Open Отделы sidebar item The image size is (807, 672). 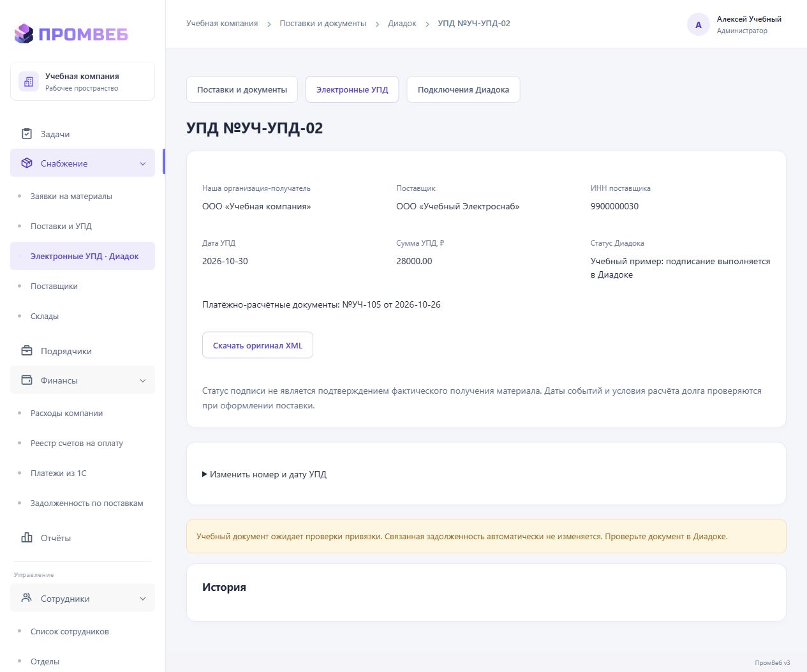coord(45,662)
